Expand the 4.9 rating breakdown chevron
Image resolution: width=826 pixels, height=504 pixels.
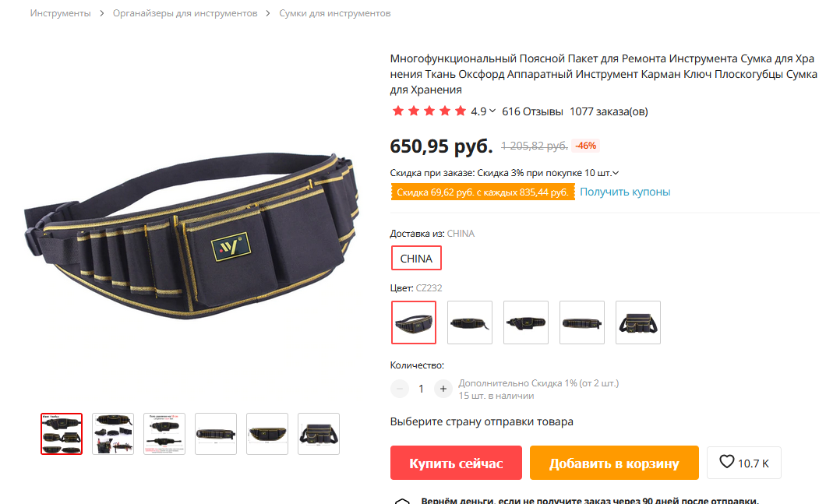pos(492,111)
